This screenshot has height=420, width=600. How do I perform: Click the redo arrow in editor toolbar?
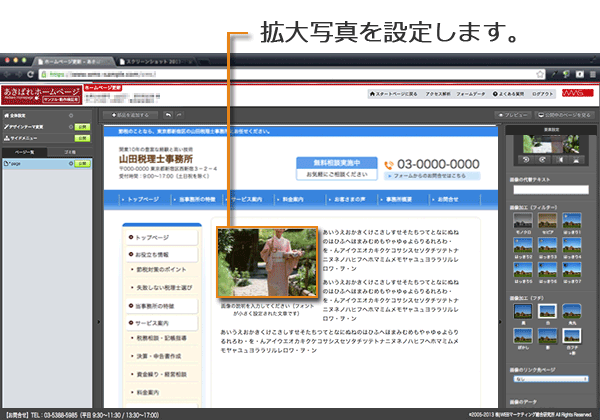point(179,116)
